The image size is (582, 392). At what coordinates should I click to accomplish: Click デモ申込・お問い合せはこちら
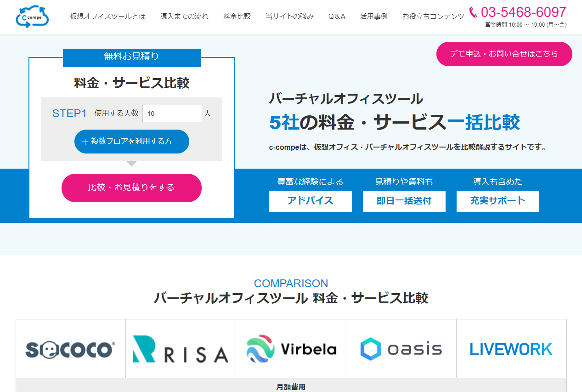click(x=503, y=54)
